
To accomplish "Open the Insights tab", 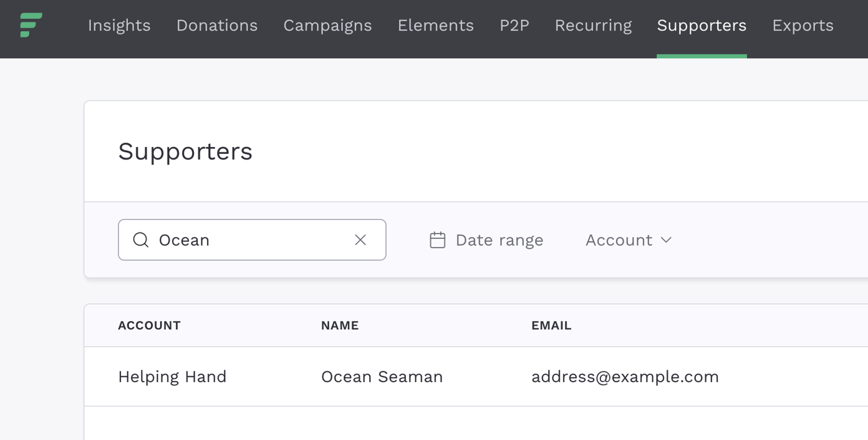I will pyautogui.click(x=119, y=26).
